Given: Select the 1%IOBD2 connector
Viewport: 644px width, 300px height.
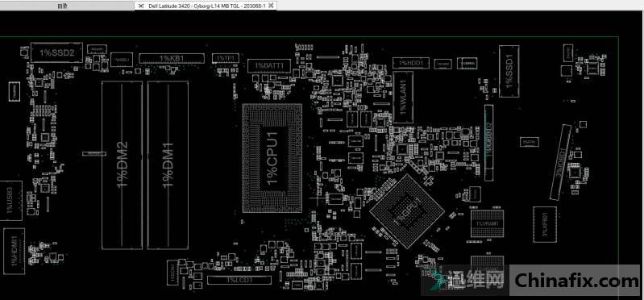Looking at the screenshot, I should pos(488,143).
